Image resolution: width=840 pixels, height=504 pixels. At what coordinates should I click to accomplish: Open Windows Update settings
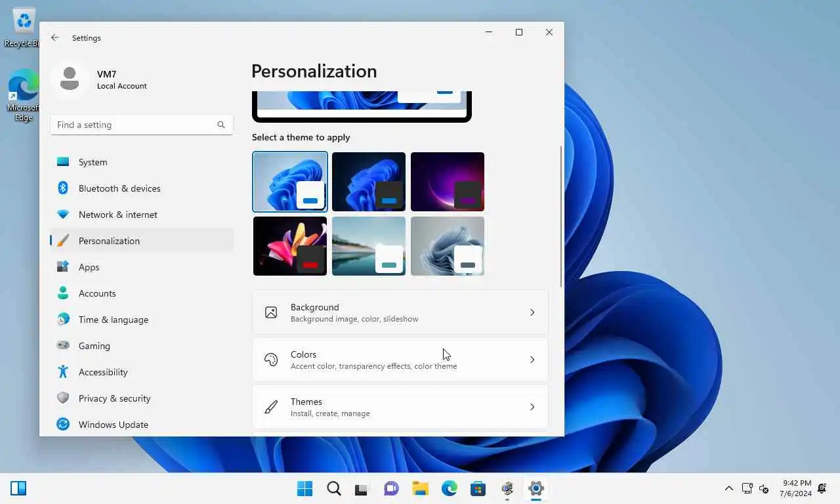[x=142, y=425]
